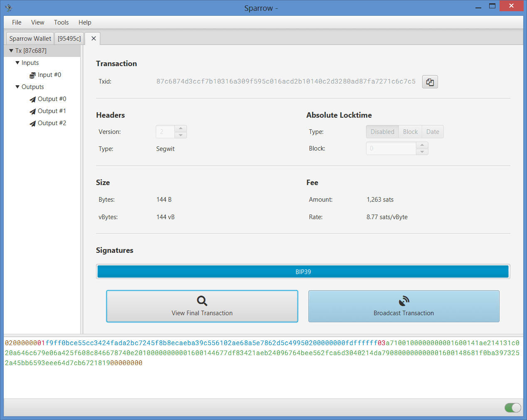The height and width of the screenshot is (420, 527).
Task: Select the Block locktime type
Action: pos(410,132)
